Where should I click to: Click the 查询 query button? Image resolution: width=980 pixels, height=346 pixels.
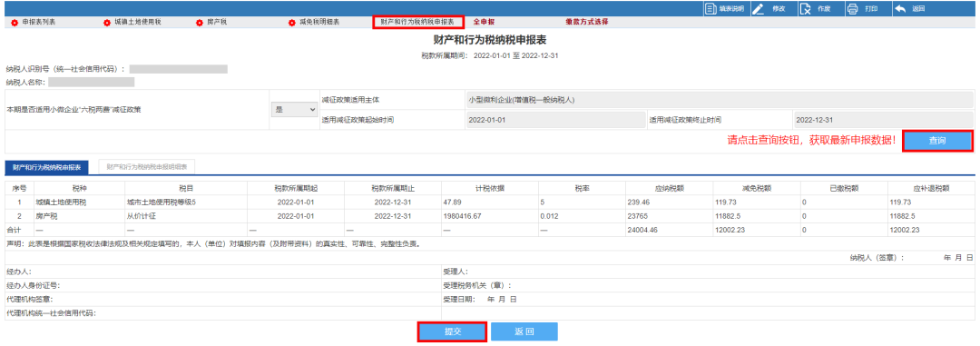(937, 141)
